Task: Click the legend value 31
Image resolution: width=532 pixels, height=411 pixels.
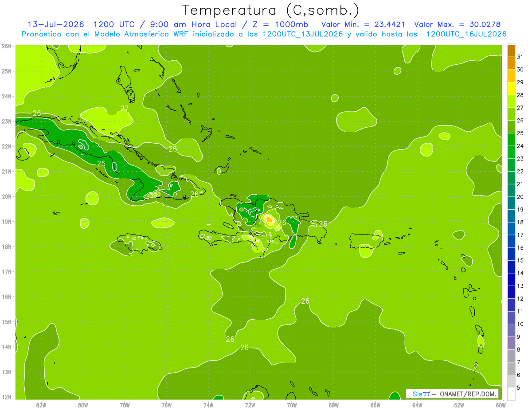Action: point(520,57)
